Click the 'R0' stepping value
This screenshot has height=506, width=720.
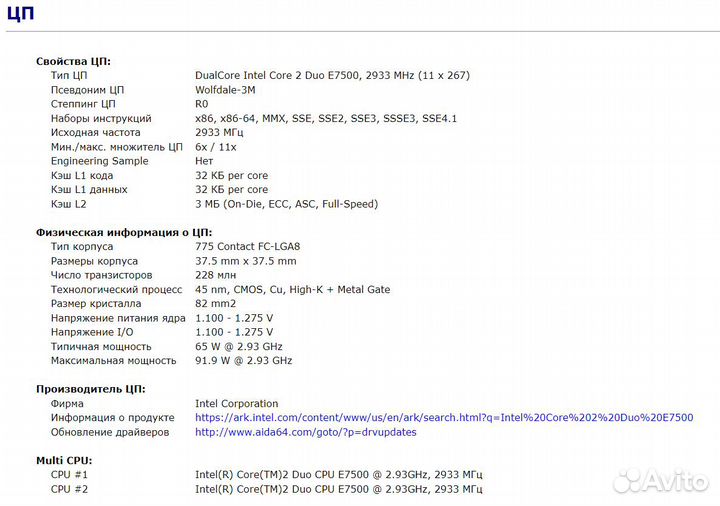point(202,104)
